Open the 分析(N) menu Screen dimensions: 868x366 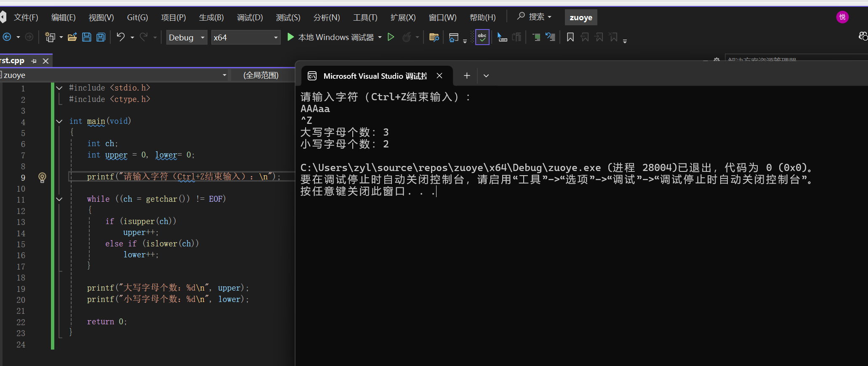coord(326,17)
